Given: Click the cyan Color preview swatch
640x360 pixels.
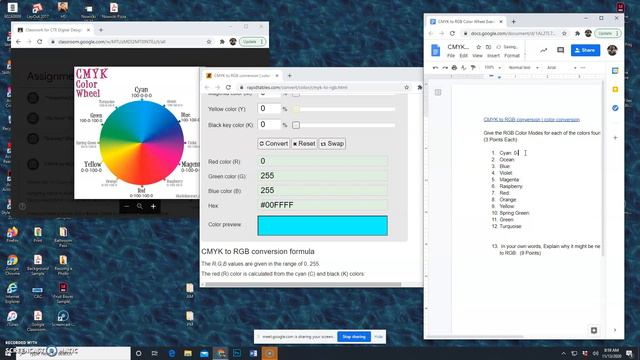Looking at the screenshot, I should (322, 226).
